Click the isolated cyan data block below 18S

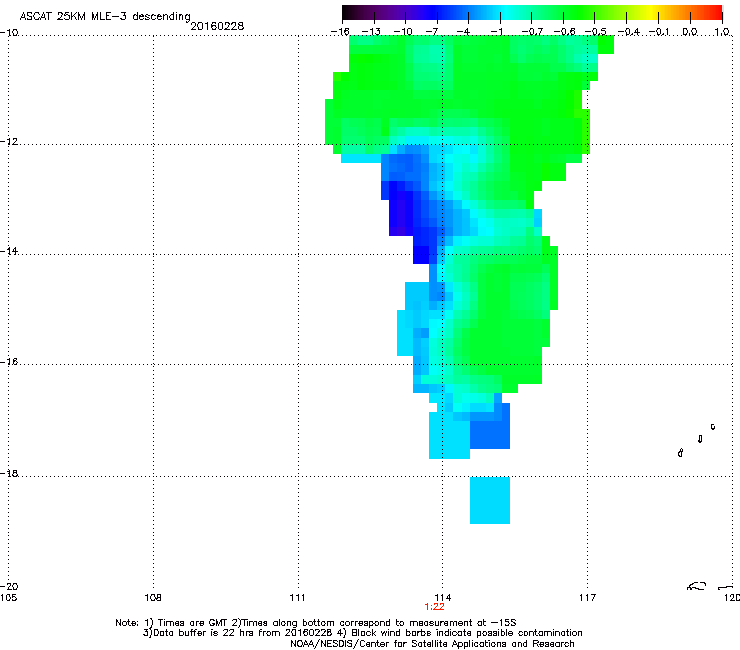point(490,500)
